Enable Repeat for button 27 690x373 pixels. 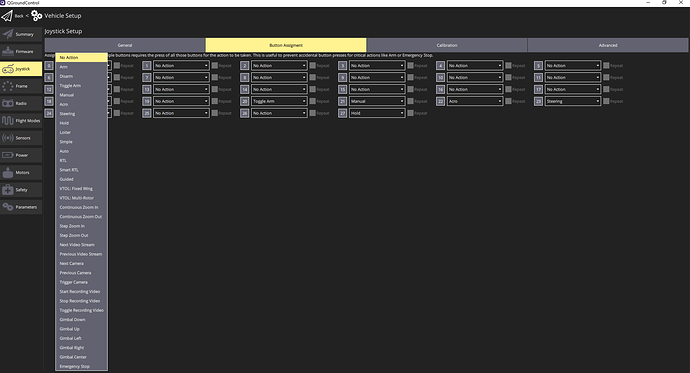(x=410, y=113)
